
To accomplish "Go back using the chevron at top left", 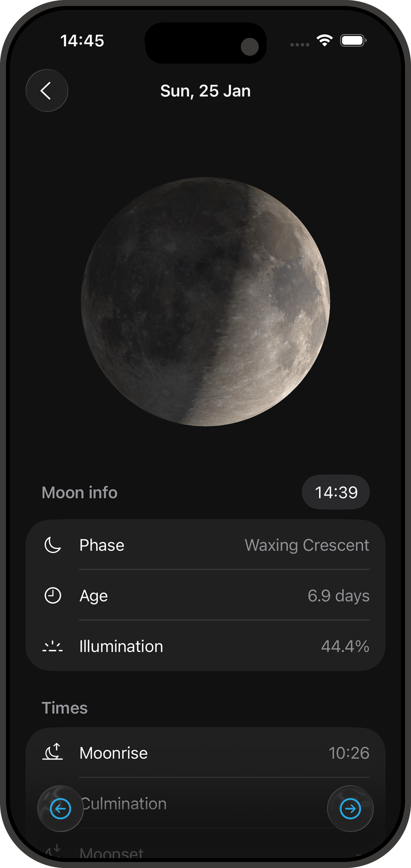I will pos(46,90).
